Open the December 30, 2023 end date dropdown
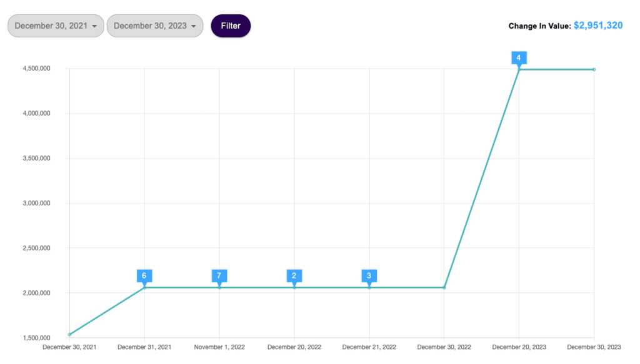 pyautogui.click(x=154, y=26)
